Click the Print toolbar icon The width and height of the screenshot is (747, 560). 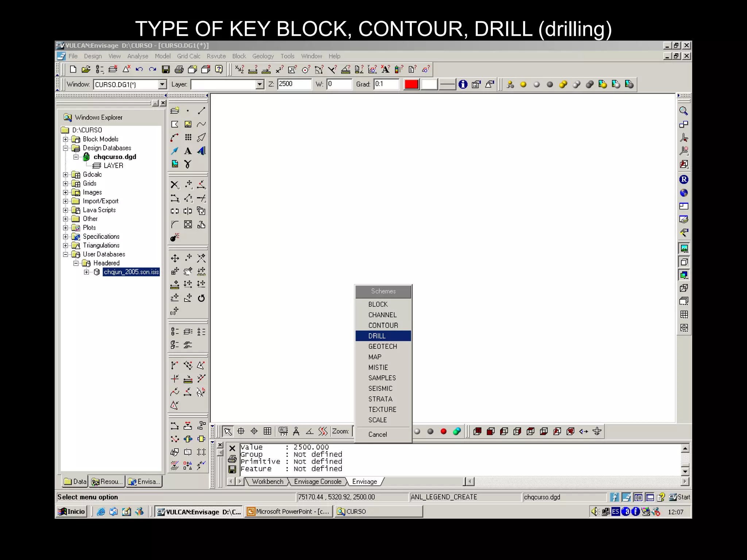point(179,69)
